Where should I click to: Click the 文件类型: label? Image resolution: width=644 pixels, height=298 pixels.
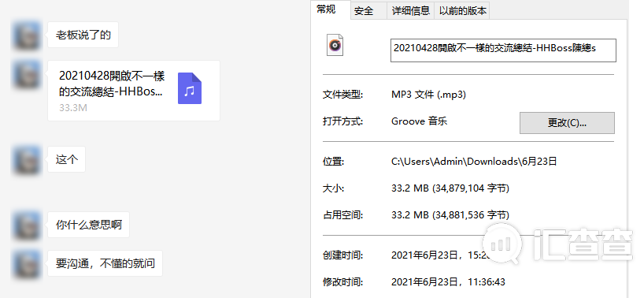343,95
